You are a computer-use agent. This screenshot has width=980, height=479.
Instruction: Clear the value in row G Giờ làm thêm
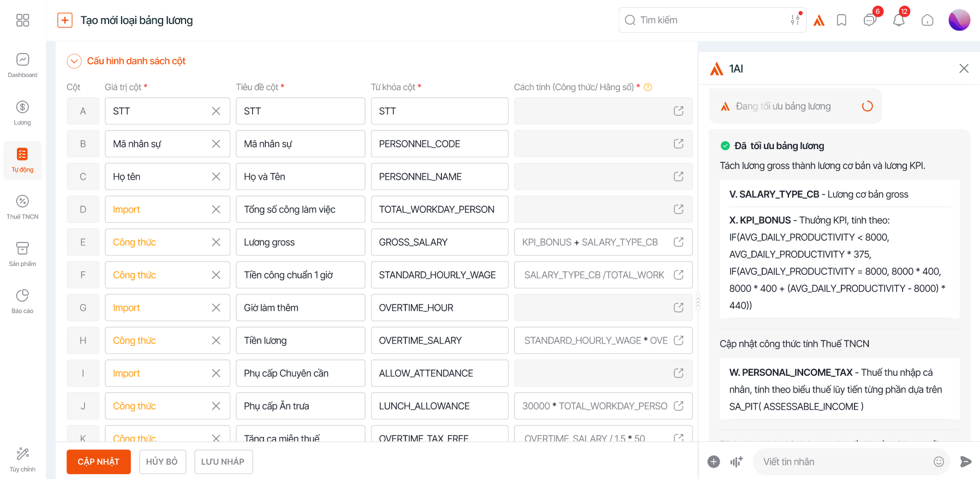[216, 307]
